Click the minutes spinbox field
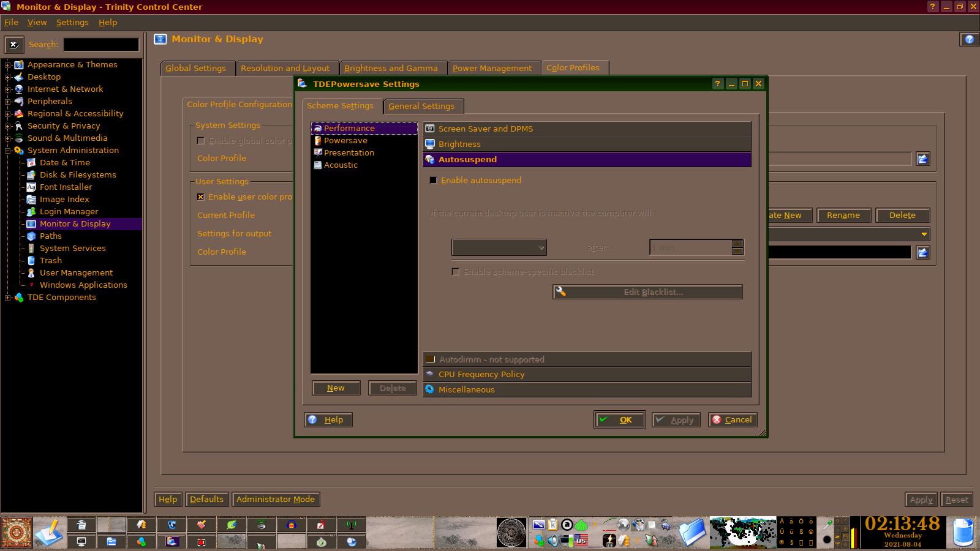Image resolution: width=980 pixels, height=551 pixels. (x=691, y=247)
